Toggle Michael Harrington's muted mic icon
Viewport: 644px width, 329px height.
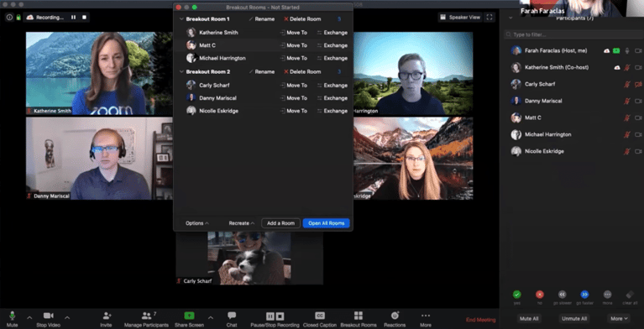click(x=626, y=135)
